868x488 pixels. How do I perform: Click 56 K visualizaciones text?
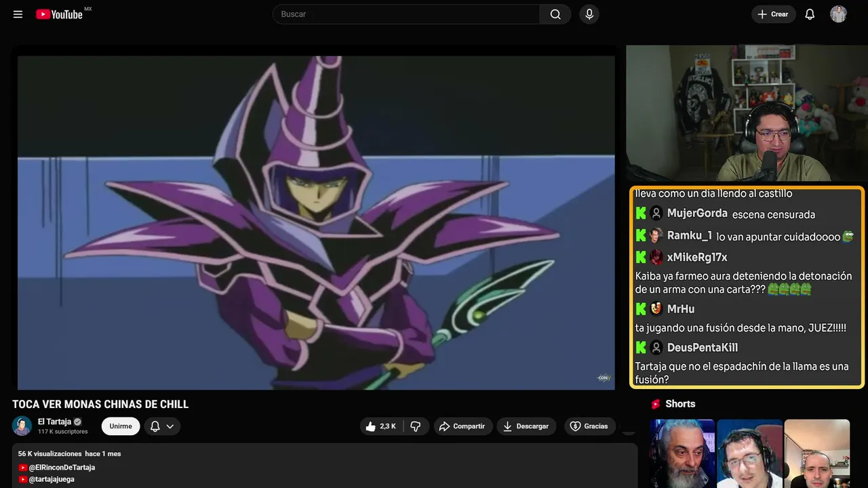pyautogui.click(x=50, y=453)
